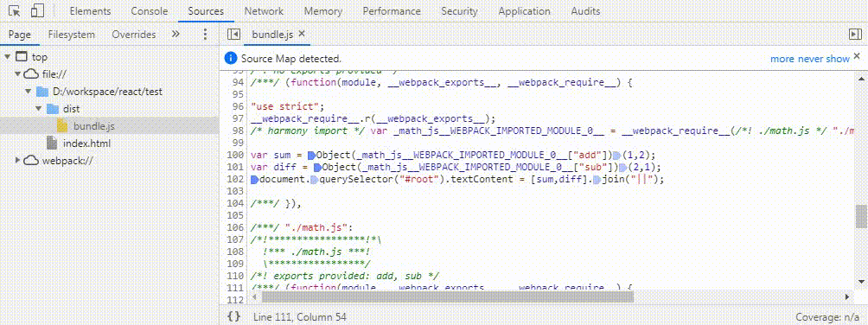
Task: Click the Source Map info icon
Action: (231, 58)
